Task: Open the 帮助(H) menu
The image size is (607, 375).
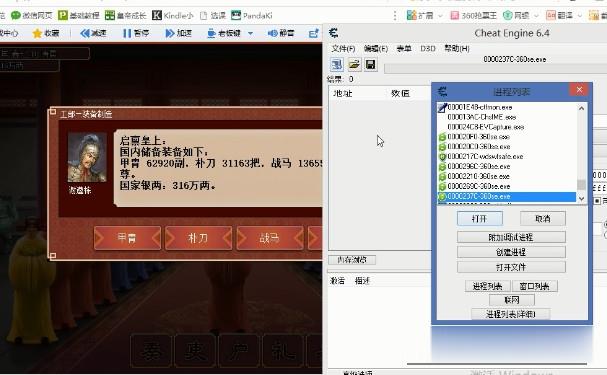Action: click(457, 48)
